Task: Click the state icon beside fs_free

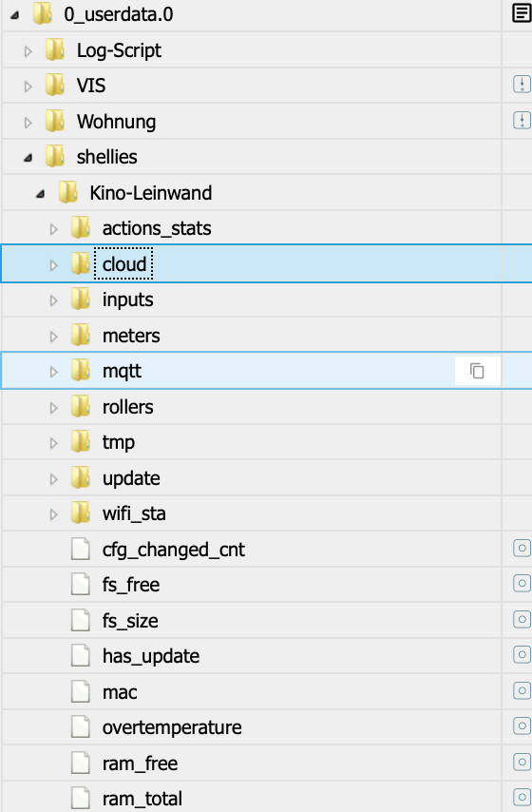Action: [x=522, y=584]
